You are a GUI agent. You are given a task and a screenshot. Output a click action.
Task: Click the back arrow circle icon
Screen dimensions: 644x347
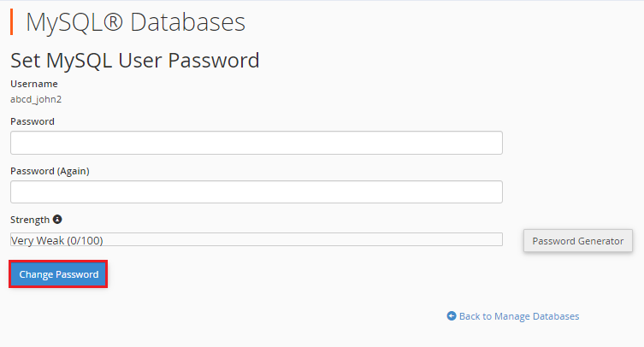click(x=452, y=316)
